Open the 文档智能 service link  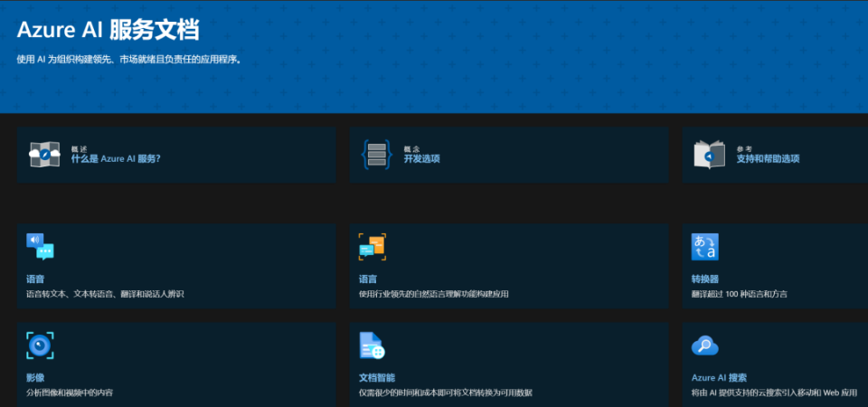tap(377, 378)
